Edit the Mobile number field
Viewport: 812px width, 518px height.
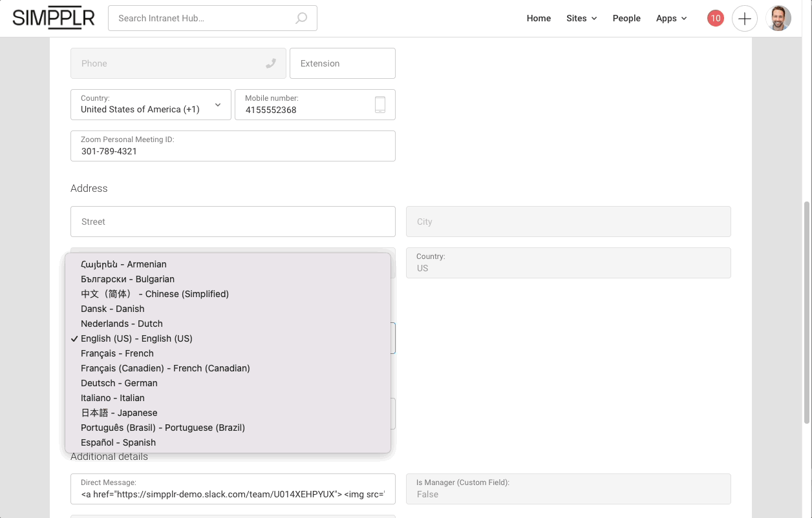pyautogui.click(x=315, y=105)
